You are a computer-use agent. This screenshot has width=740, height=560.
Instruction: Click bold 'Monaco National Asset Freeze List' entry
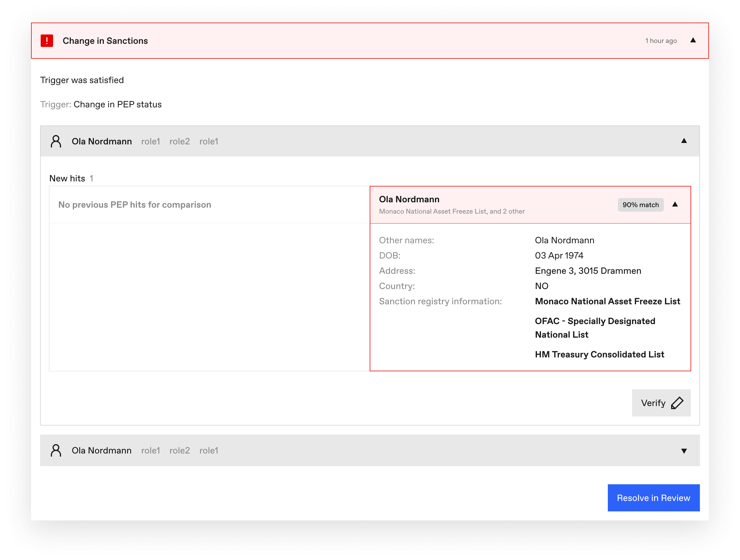coord(607,301)
